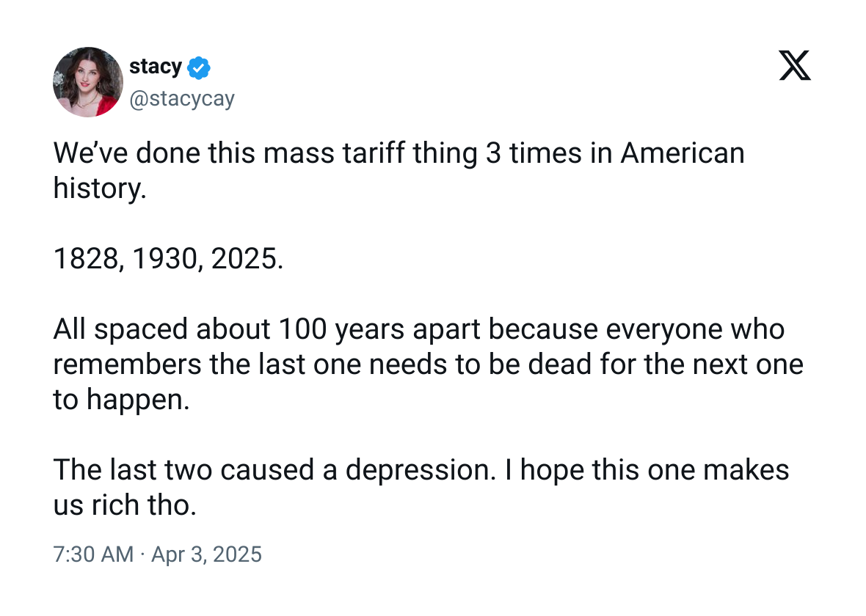Open stacy's profile picture avatar
The height and width of the screenshot is (616, 866).
pos(88,81)
